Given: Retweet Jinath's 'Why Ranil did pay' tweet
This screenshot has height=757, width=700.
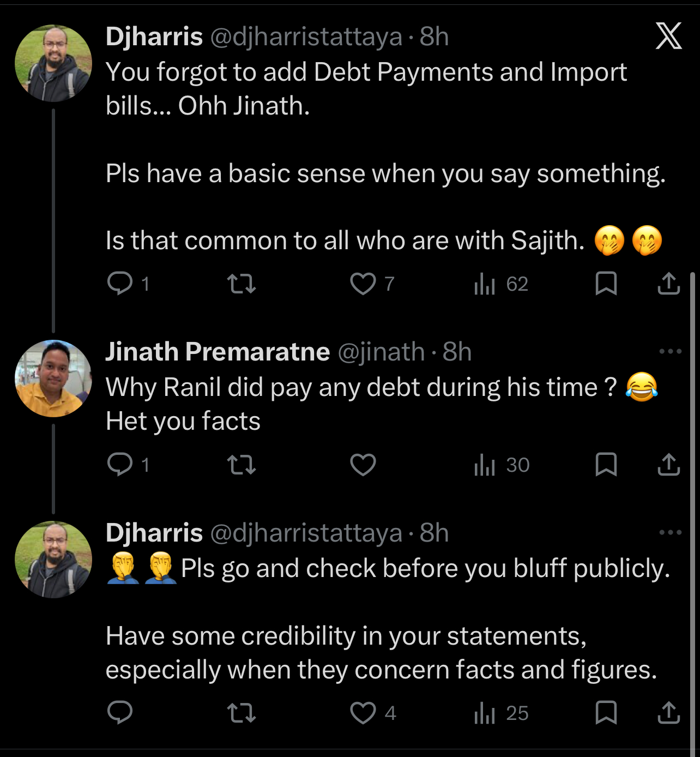Looking at the screenshot, I should click(x=241, y=465).
